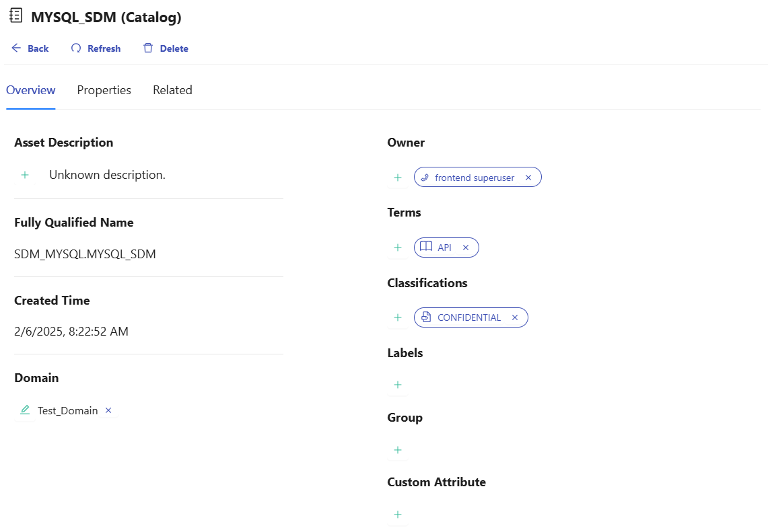Screen dimensions: 768x532
Task: Add a Group using the plus icon
Action: (398, 450)
